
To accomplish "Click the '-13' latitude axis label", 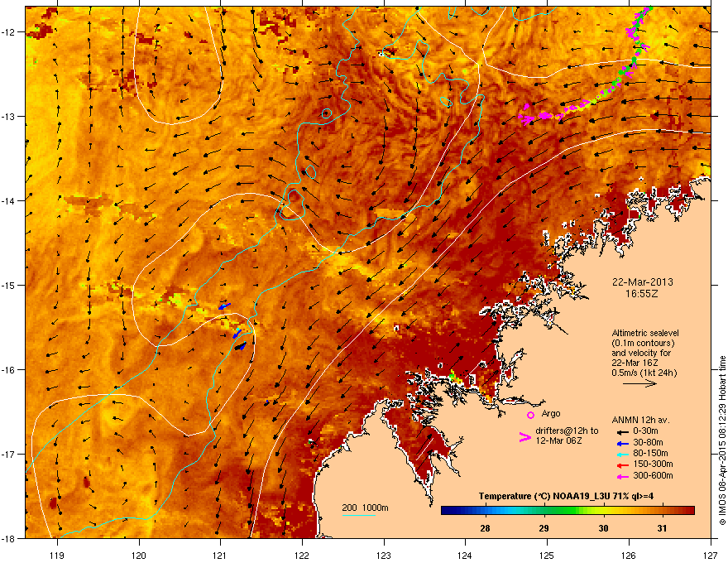I will click(x=8, y=116).
